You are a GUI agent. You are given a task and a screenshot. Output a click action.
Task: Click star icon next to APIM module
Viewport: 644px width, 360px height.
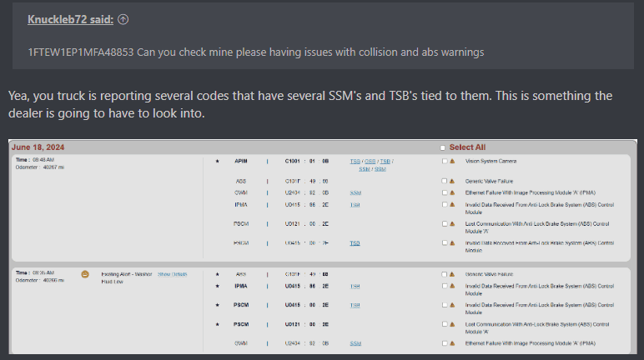[218, 160]
